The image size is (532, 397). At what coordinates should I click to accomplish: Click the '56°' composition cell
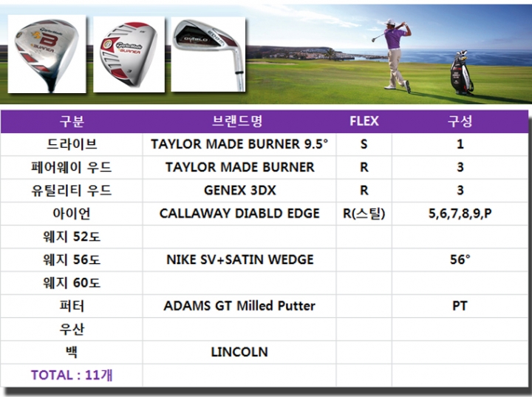(x=460, y=259)
